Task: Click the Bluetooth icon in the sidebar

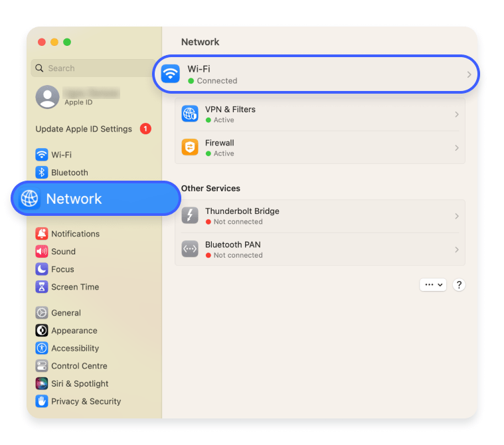Action: [x=41, y=172]
